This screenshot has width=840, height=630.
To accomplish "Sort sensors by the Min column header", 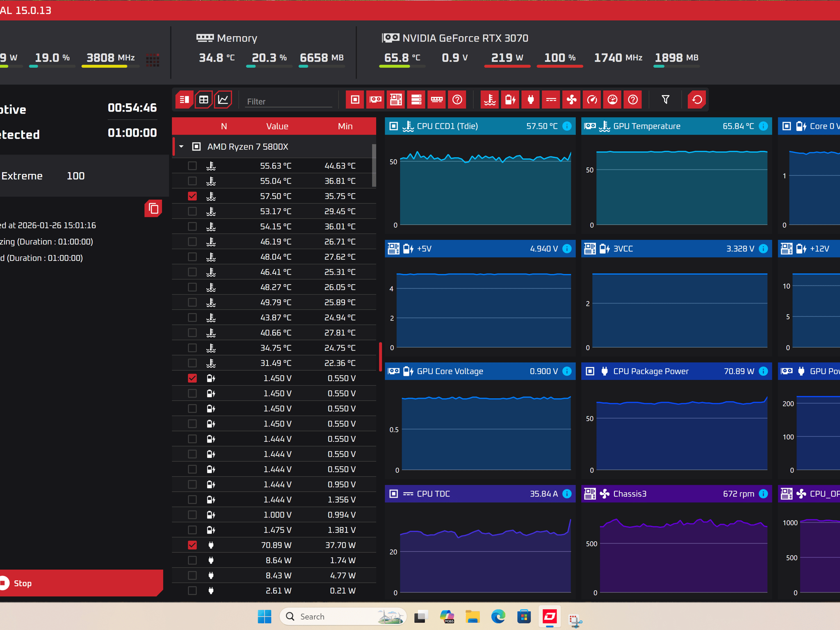I will (x=345, y=126).
